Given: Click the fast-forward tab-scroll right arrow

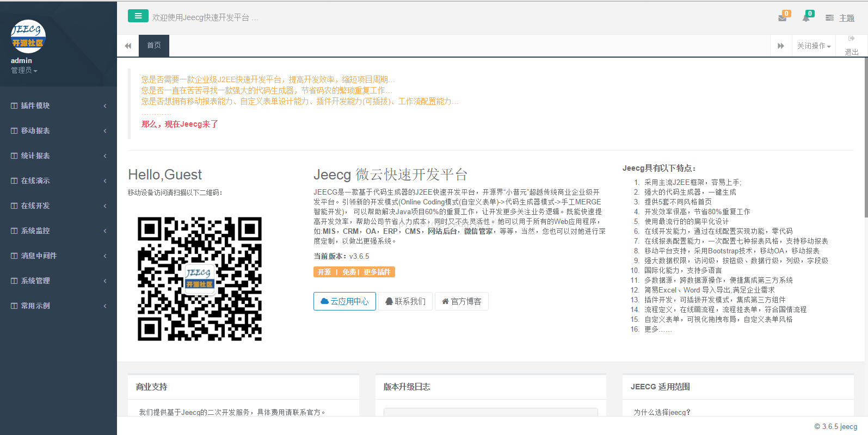Looking at the screenshot, I should pos(781,46).
